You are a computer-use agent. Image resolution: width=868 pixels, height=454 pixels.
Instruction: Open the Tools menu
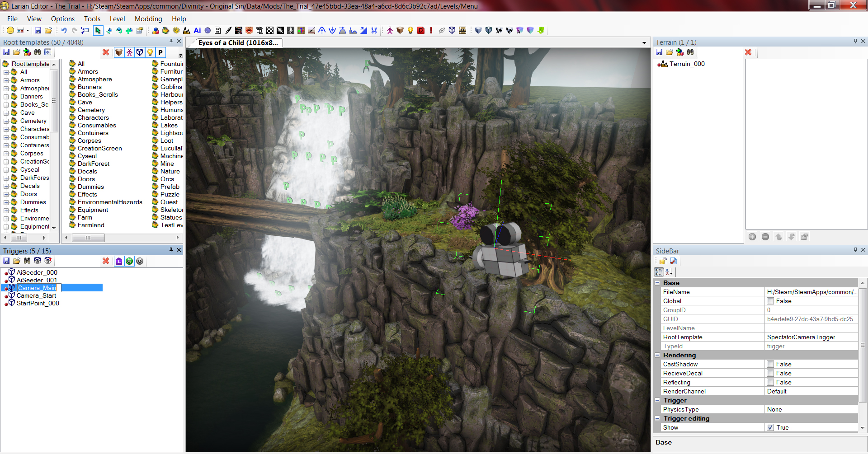tap(92, 19)
